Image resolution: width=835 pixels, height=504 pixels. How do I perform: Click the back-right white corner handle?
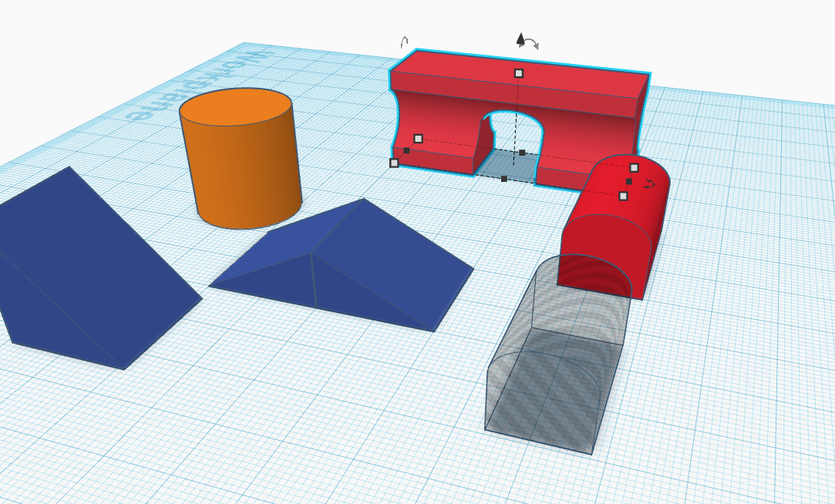[x=634, y=168]
